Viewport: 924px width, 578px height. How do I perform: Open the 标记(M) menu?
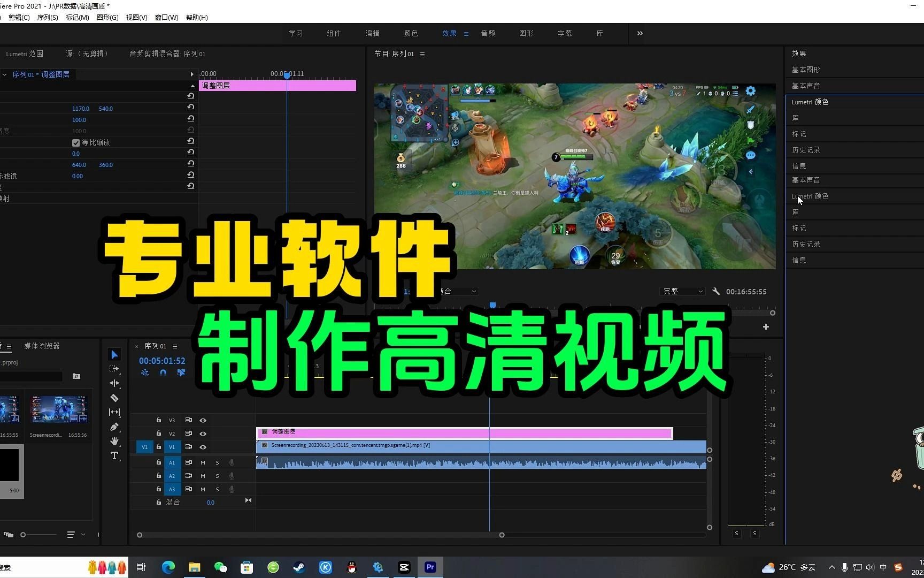(77, 17)
